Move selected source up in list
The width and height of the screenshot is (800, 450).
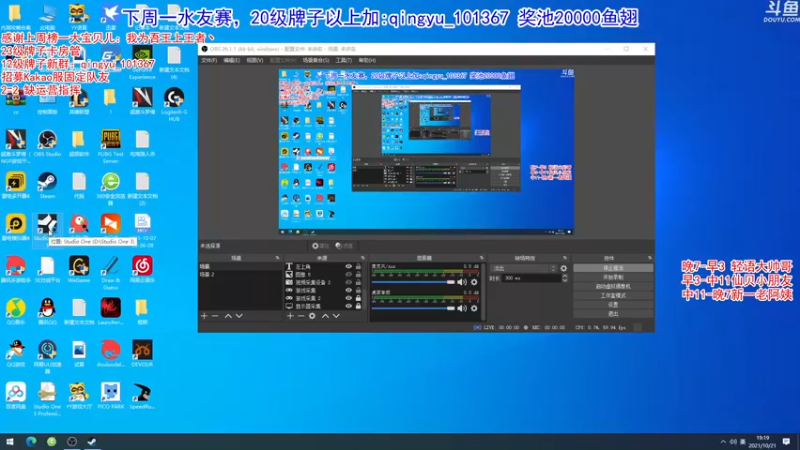(325, 316)
